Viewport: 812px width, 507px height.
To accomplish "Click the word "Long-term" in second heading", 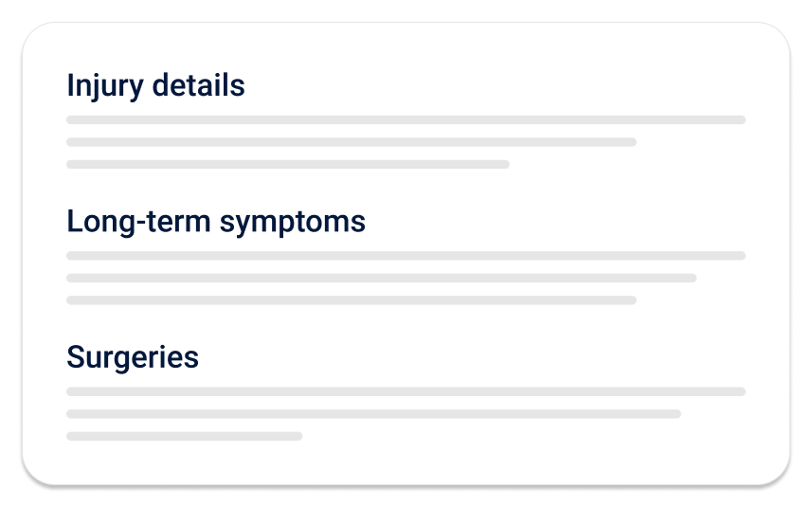I will pos(138,223).
